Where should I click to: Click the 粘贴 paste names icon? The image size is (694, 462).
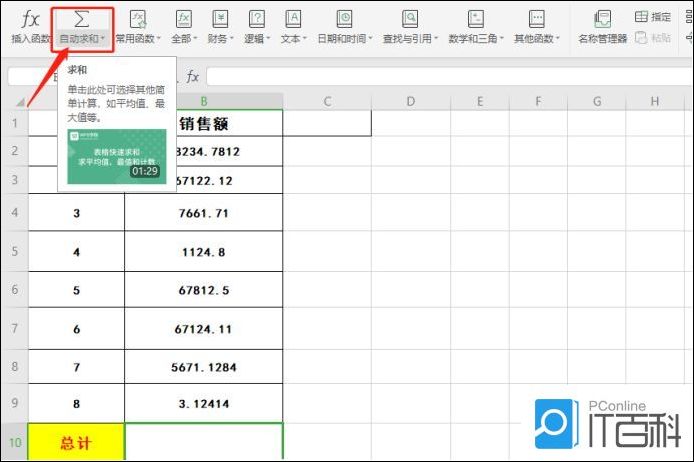click(x=641, y=38)
